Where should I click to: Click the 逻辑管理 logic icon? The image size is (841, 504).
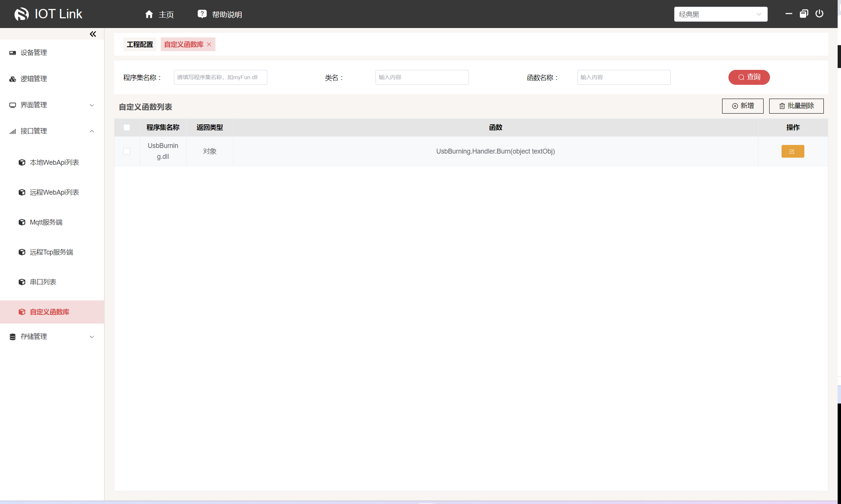tap(13, 79)
